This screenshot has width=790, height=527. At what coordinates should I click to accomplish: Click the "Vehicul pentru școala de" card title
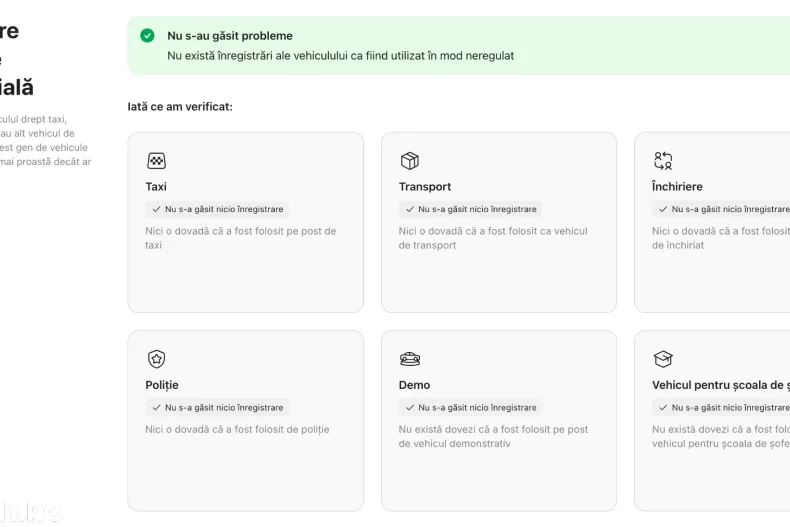pyautogui.click(x=720, y=385)
